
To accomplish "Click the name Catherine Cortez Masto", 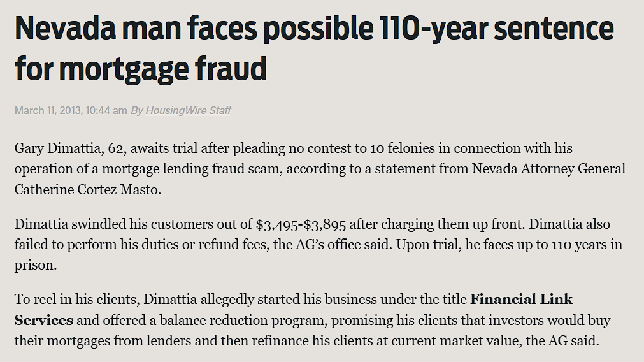I will pos(87,189).
